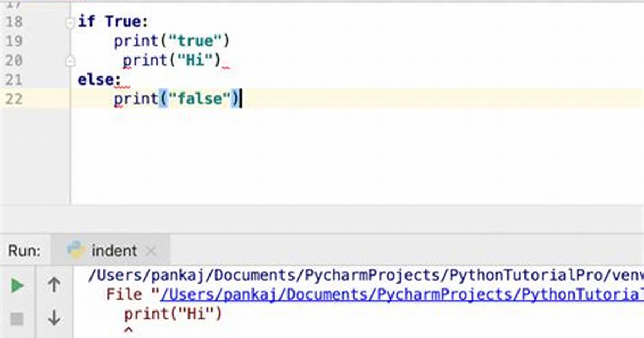Stop the running process with square icon
Image resolution: width=644 pixels, height=338 pixels.
17,318
